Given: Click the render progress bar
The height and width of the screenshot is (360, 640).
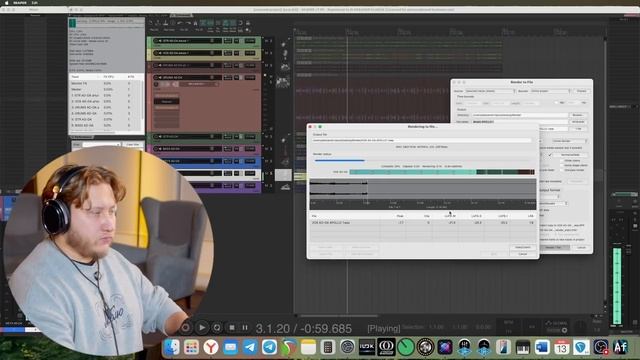Looking at the screenshot, I should tap(422, 160).
